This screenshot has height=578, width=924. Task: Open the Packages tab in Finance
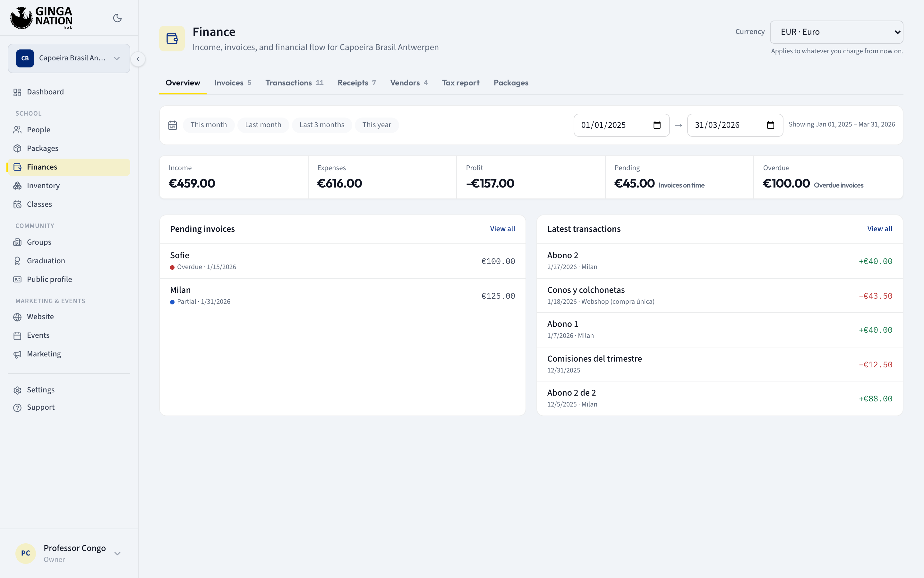click(511, 83)
